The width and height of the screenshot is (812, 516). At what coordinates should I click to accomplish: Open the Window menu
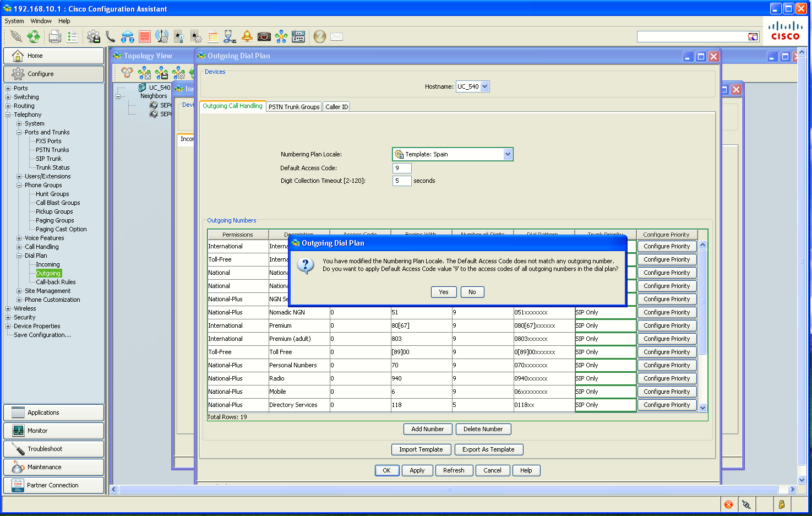pos(41,21)
